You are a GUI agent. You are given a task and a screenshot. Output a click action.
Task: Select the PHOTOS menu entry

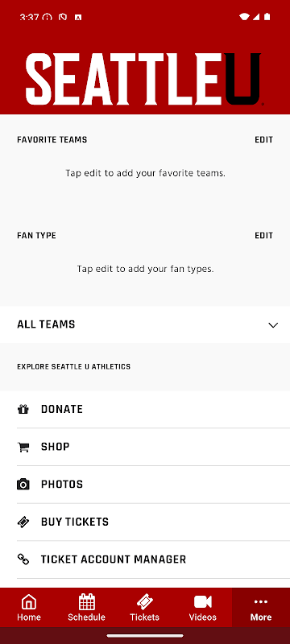pyautogui.click(x=145, y=485)
